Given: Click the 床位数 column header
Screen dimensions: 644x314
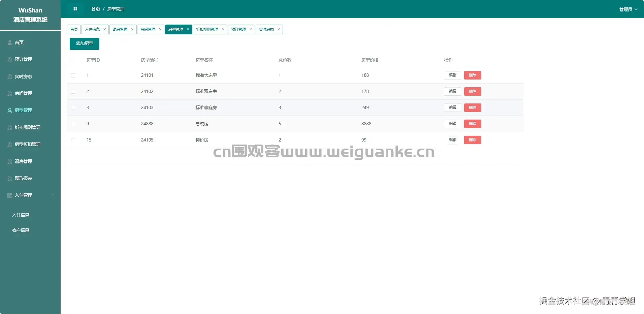Looking at the screenshot, I should pyautogui.click(x=285, y=60).
